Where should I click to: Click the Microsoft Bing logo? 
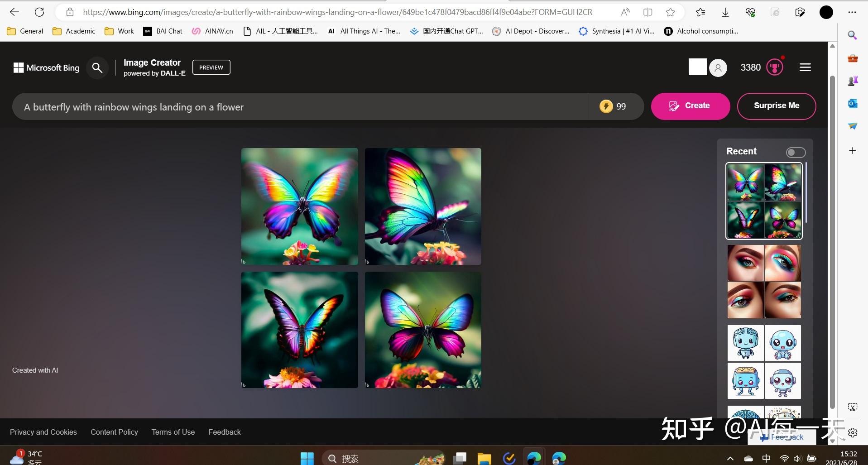pyautogui.click(x=45, y=67)
